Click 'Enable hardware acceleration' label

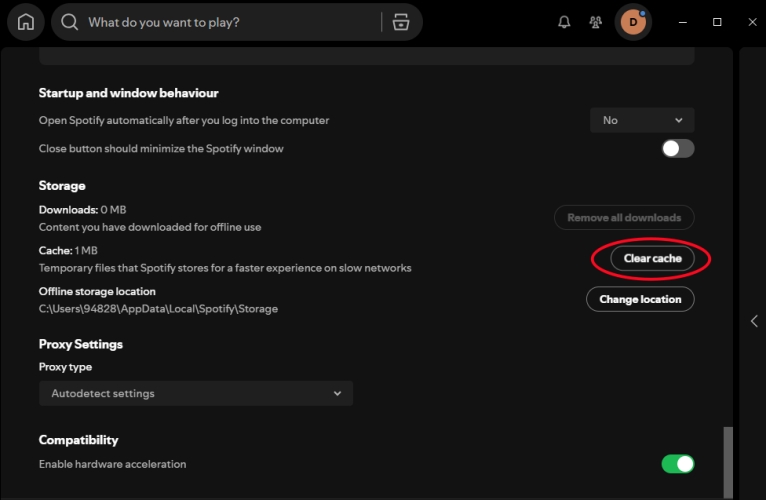pyautogui.click(x=112, y=464)
